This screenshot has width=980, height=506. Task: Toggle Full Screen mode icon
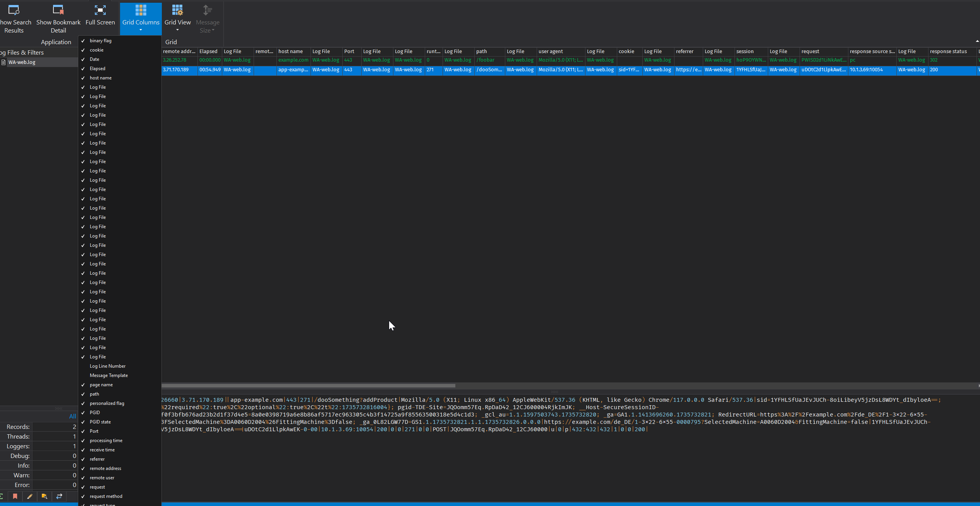coord(100,10)
